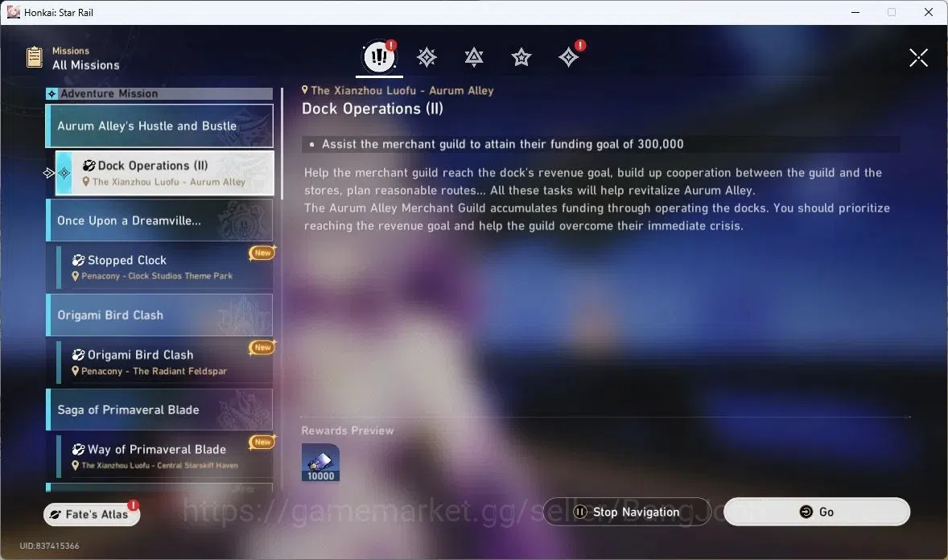This screenshot has height=560, width=948.
Task: Click the location pin under Stopped Clock
Action: pyautogui.click(x=76, y=276)
